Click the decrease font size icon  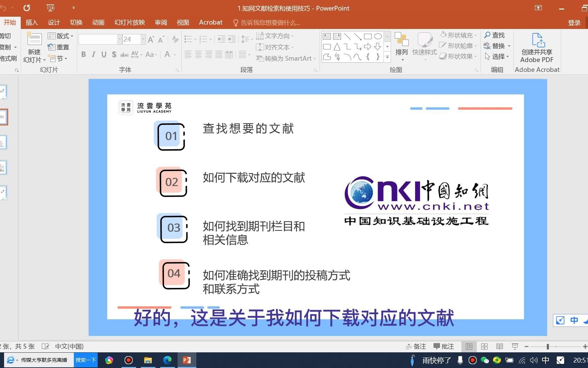point(161,39)
